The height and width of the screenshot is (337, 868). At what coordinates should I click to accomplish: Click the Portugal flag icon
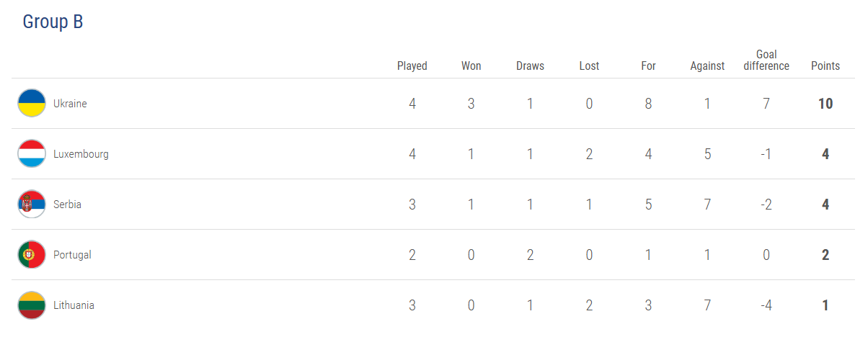(32, 255)
